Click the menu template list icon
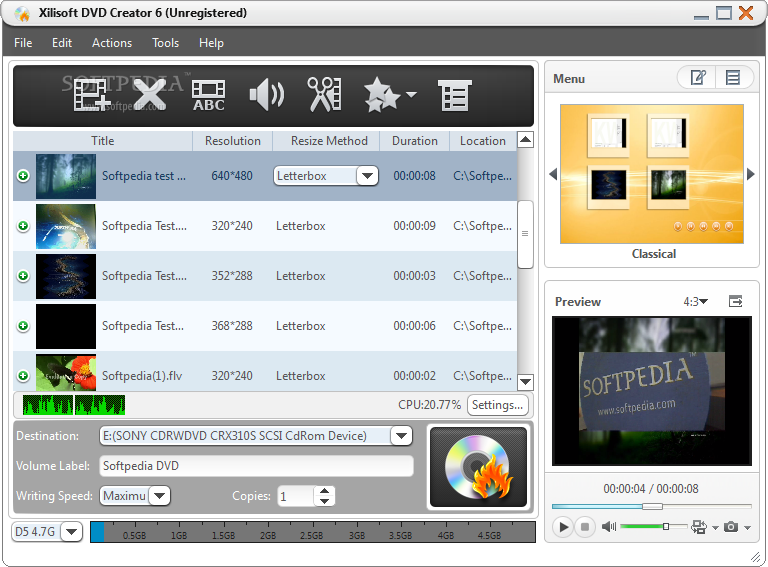 733,77
